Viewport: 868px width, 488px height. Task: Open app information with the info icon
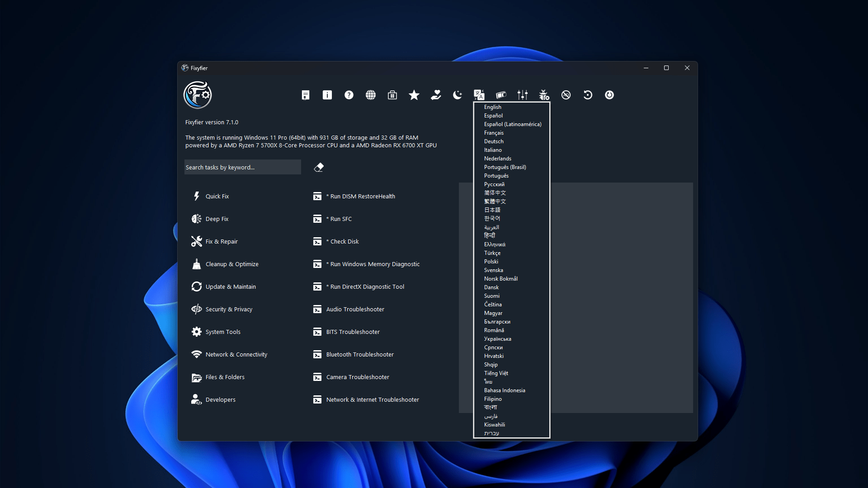tap(327, 95)
